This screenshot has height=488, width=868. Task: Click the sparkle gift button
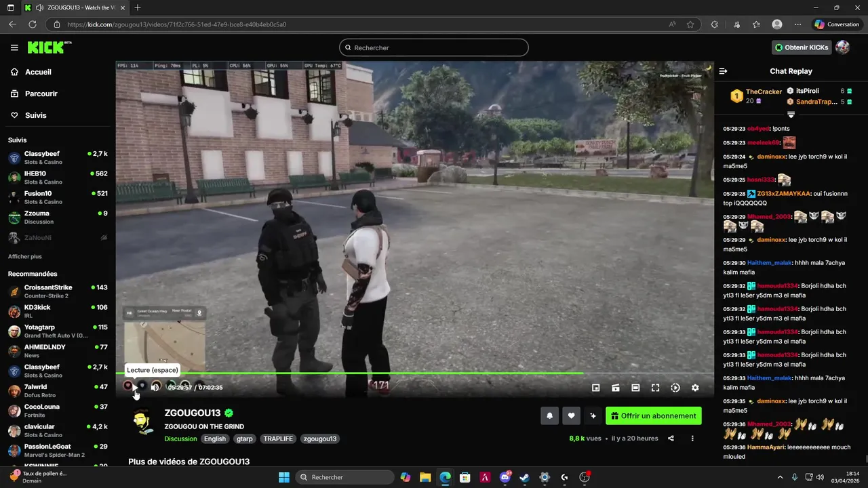(x=593, y=416)
